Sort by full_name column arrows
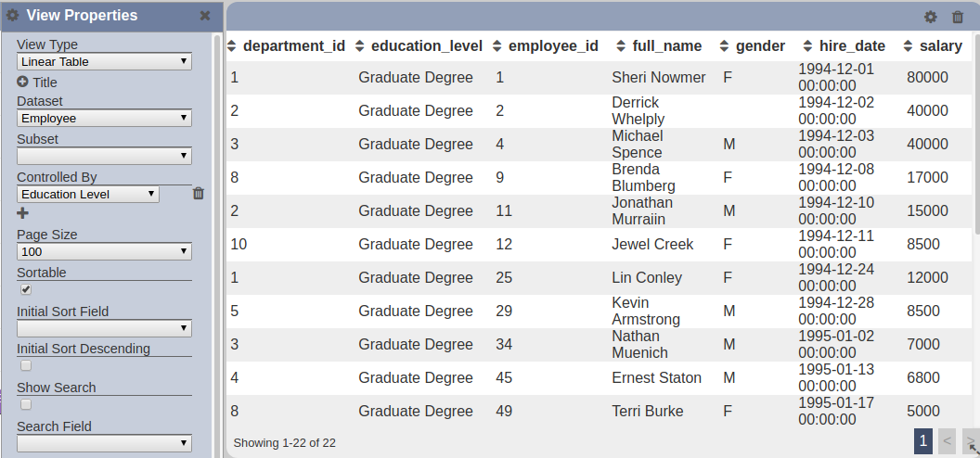This screenshot has height=458, width=980. pyautogui.click(x=621, y=45)
